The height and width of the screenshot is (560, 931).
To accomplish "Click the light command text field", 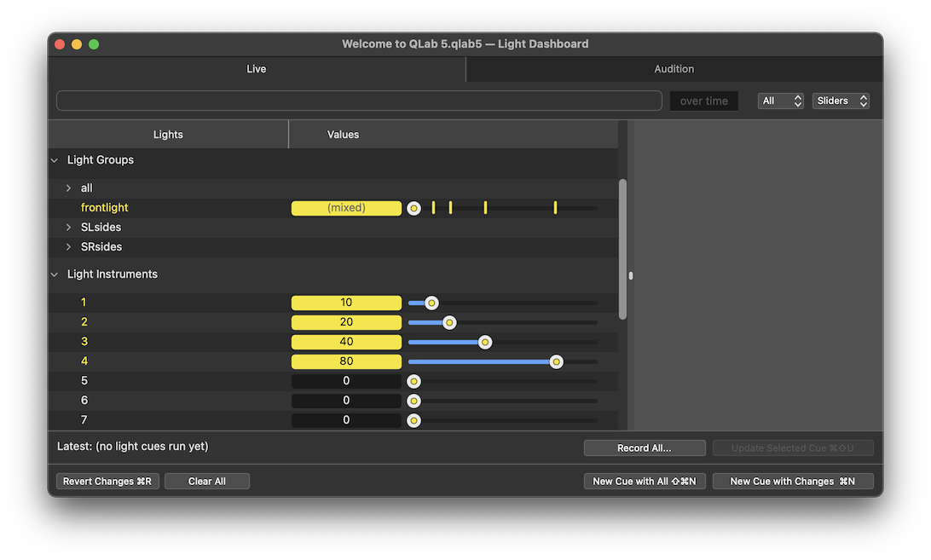I will coord(359,101).
